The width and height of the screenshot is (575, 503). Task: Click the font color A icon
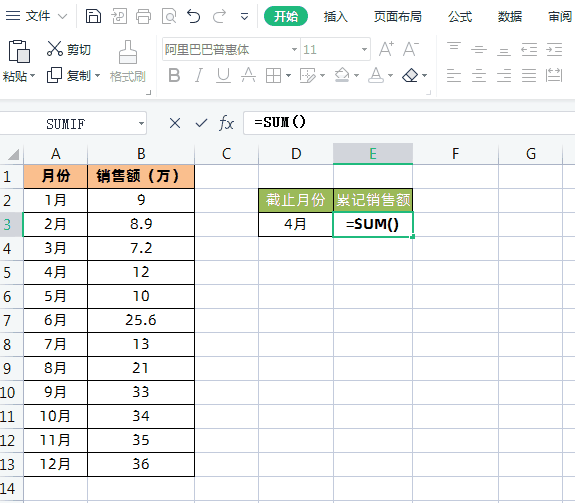(x=376, y=75)
